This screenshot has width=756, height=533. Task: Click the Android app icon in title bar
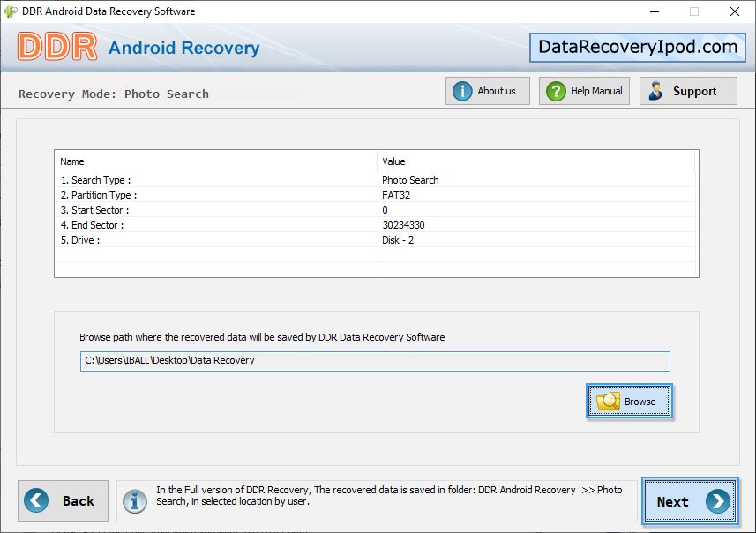(x=10, y=11)
